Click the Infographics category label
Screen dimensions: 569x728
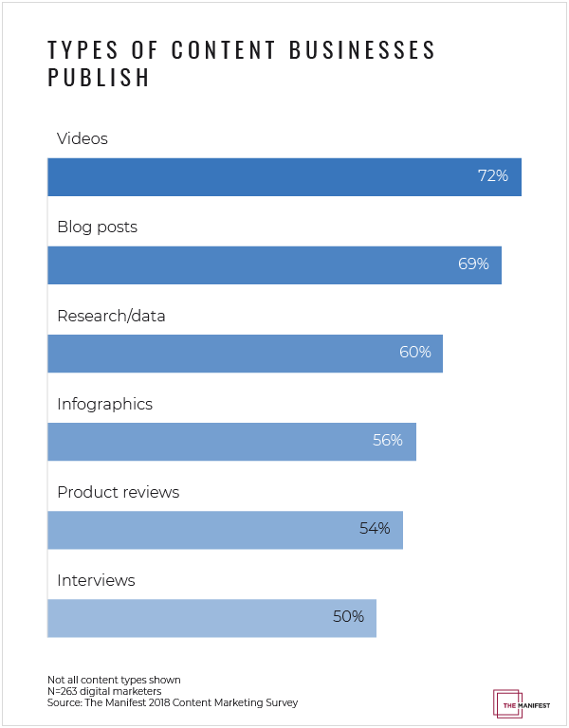click(104, 404)
